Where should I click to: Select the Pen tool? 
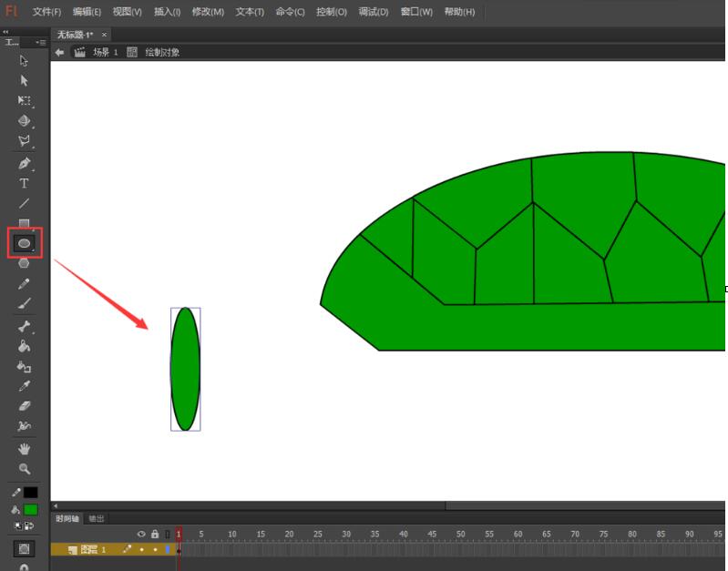click(24, 164)
